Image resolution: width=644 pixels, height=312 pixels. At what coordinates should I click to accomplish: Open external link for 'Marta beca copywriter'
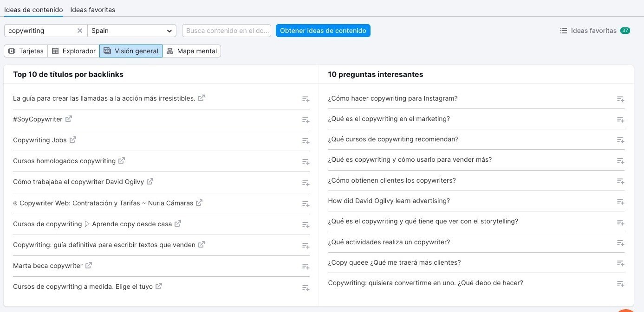point(89,265)
